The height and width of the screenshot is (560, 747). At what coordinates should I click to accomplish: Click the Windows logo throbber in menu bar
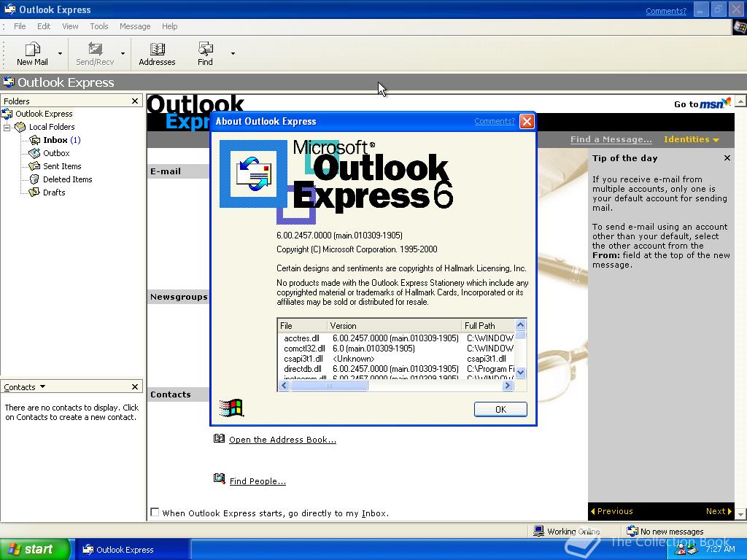point(740,27)
